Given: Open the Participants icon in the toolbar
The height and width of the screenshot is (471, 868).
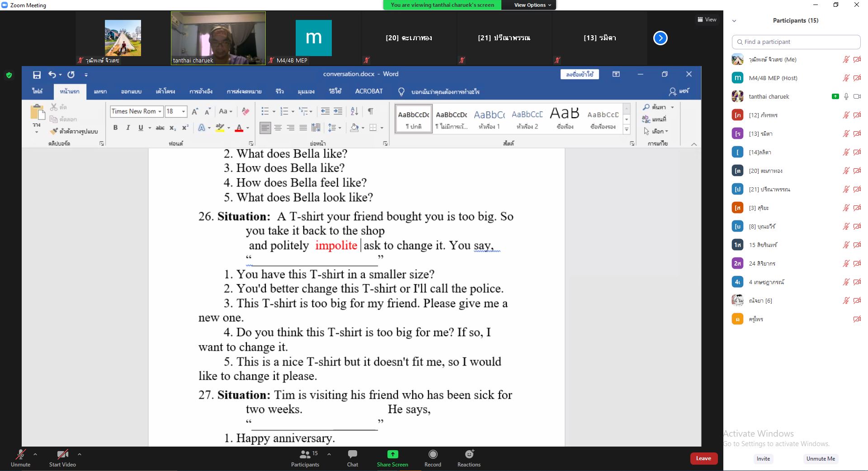Looking at the screenshot, I should point(305,454).
